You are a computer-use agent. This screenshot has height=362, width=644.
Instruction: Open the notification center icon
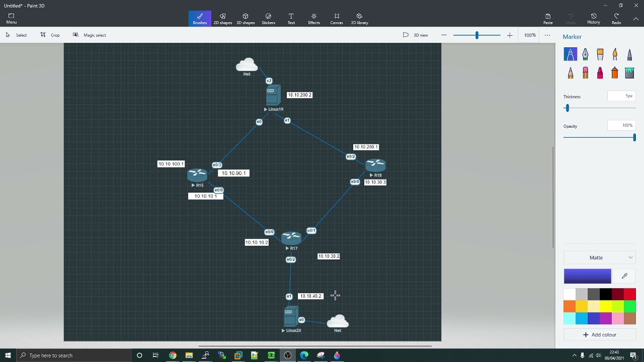tap(633, 355)
